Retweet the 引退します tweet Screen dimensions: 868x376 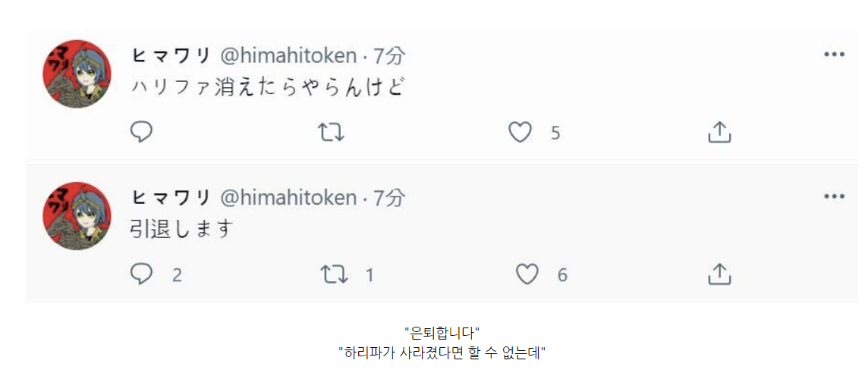pyautogui.click(x=334, y=274)
